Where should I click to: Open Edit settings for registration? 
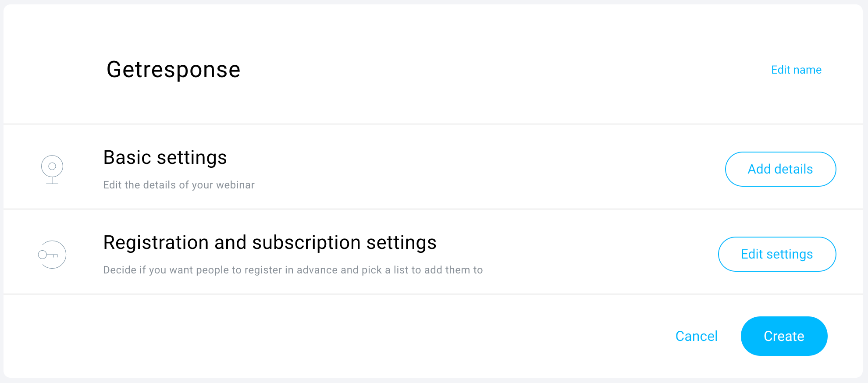click(777, 254)
